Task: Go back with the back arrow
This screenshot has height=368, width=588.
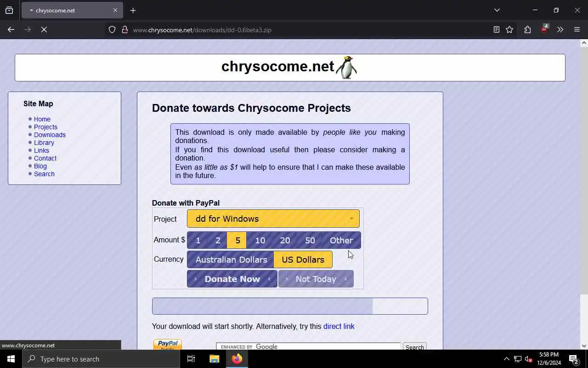Action: pos(11,29)
